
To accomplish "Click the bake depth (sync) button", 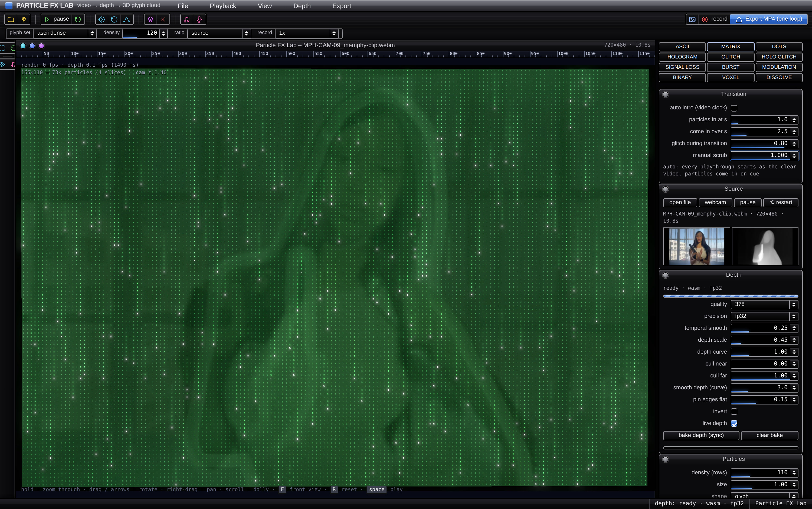I will (x=701, y=435).
